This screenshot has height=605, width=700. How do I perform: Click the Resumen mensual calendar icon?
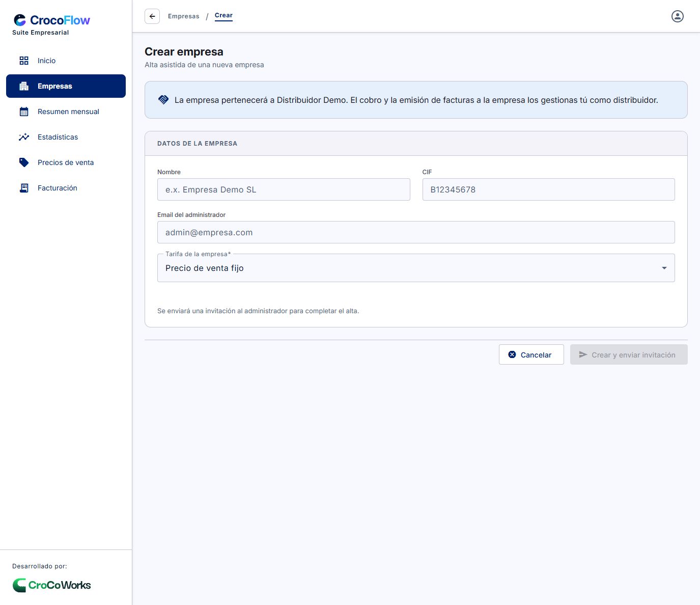click(x=24, y=112)
